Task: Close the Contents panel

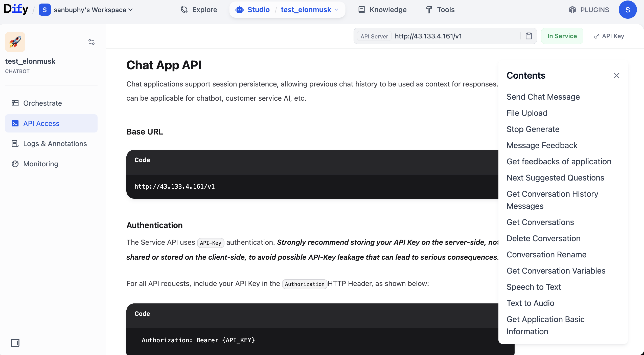Action: [616, 76]
